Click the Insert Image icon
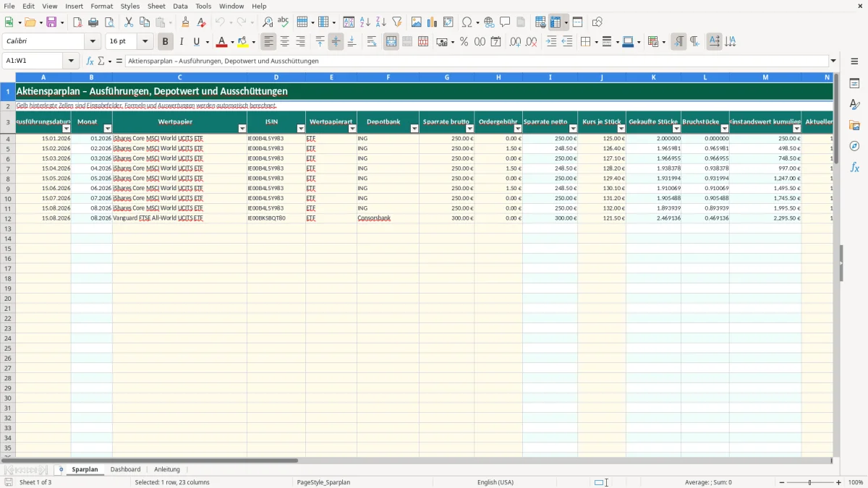The width and height of the screenshot is (868, 488). click(x=417, y=22)
